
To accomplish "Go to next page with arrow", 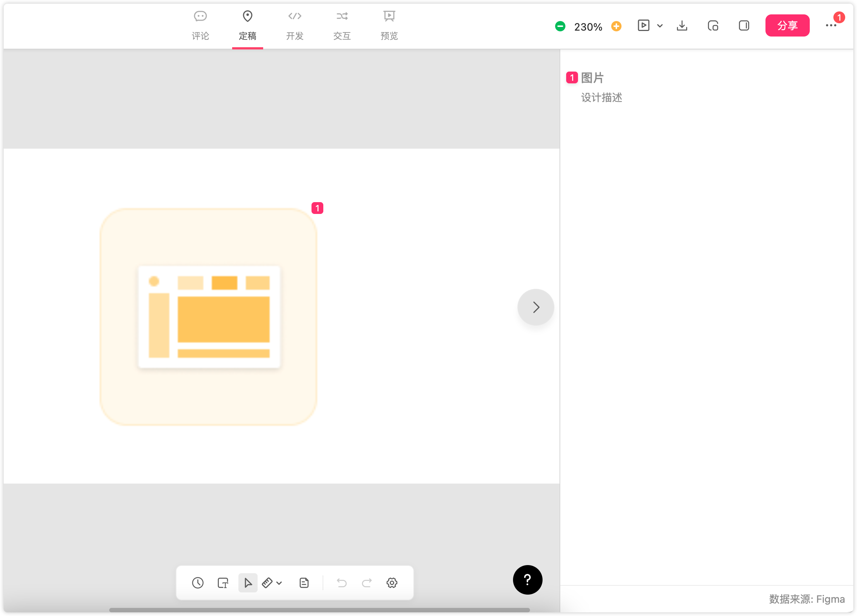I will (x=536, y=307).
